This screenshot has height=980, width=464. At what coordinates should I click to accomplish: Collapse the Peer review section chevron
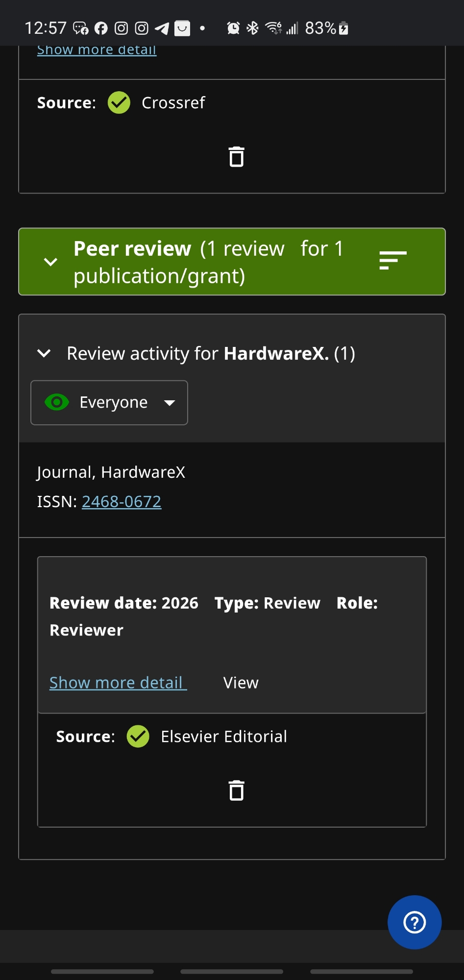pos(50,262)
